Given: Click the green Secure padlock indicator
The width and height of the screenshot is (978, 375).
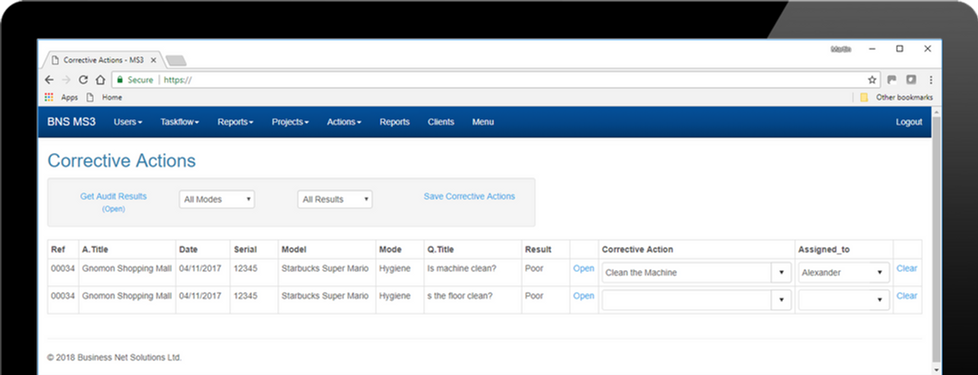Looking at the screenshot, I should tap(135, 80).
